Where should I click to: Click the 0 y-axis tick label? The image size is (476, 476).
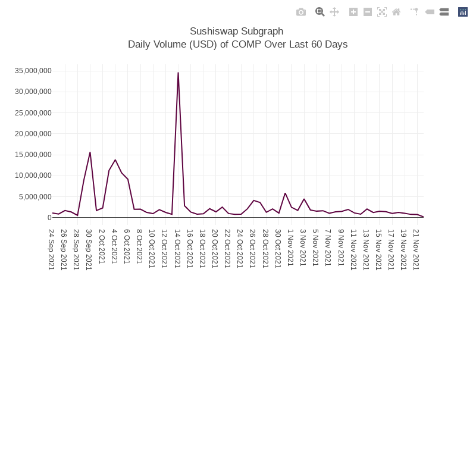tap(49, 218)
